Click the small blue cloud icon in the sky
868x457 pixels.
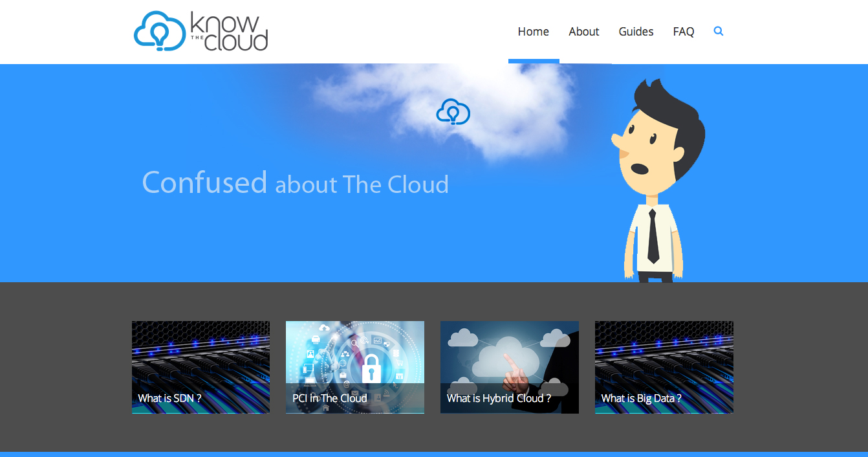pos(453,112)
